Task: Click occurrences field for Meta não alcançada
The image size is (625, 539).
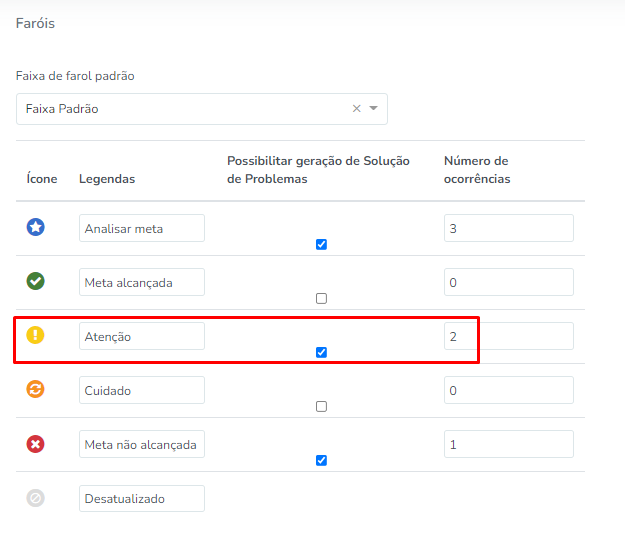Action: click(508, 444)
